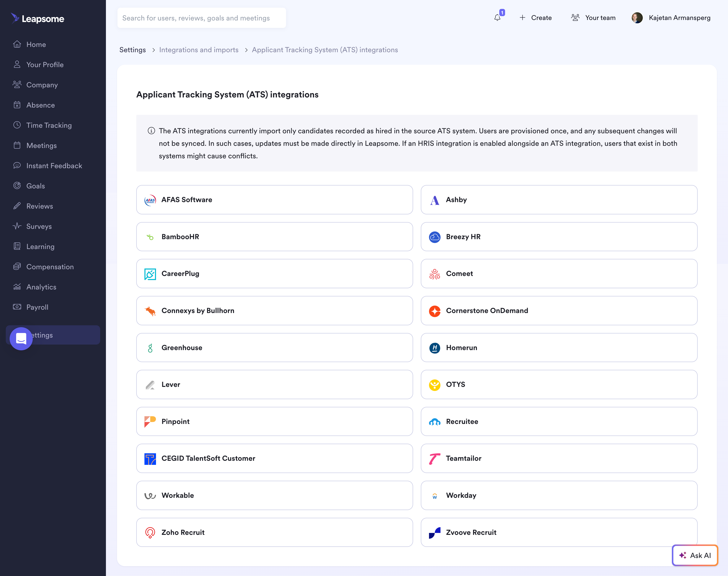The width and height of the screenshot is (728, 576).
Task: Click the Ask AI button
Action: 695,555
